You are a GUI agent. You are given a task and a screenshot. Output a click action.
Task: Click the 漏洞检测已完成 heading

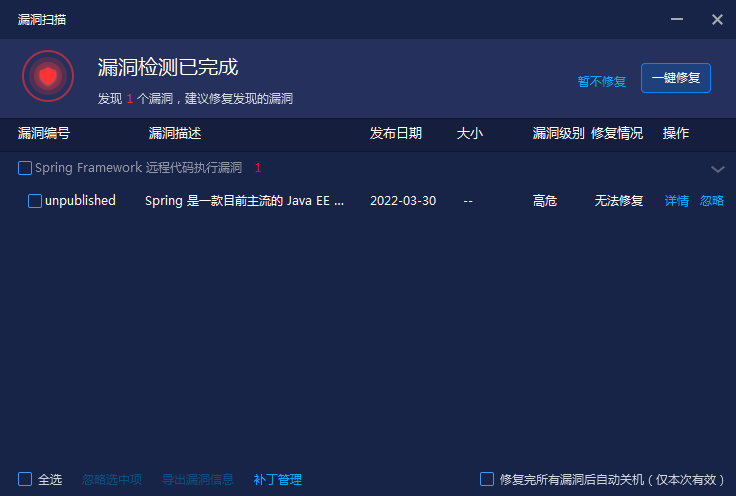point(168,67)
